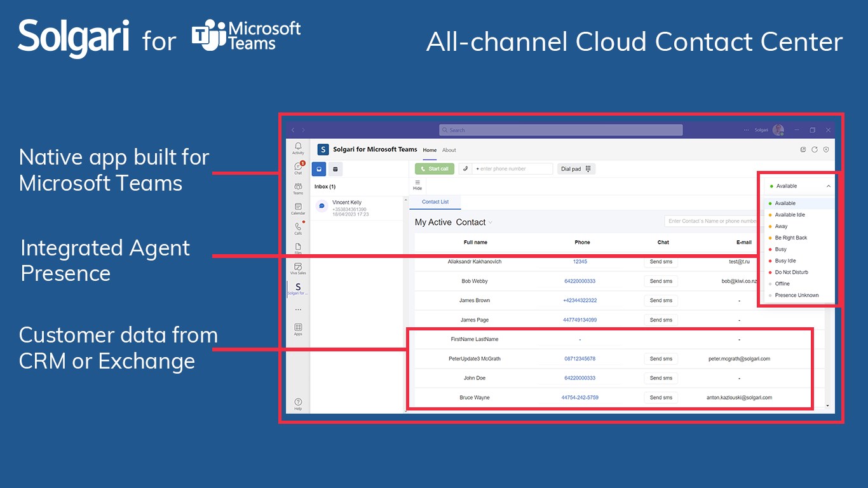Switch to the About tab

[x=449, y=151]
